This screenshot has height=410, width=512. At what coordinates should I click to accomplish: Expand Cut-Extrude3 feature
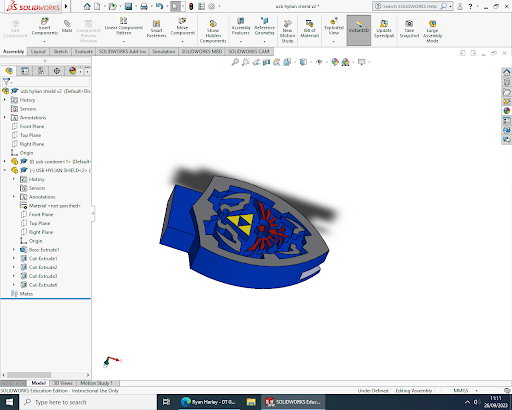(14, 276)
